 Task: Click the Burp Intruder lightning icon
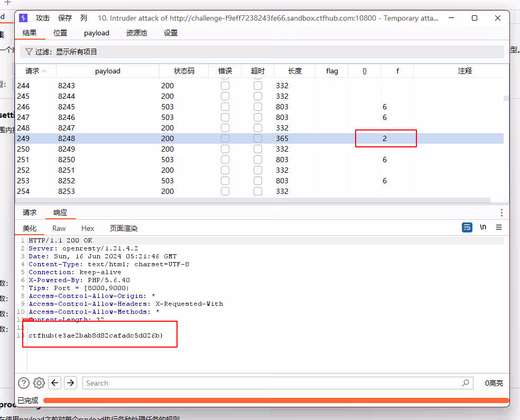23,18
